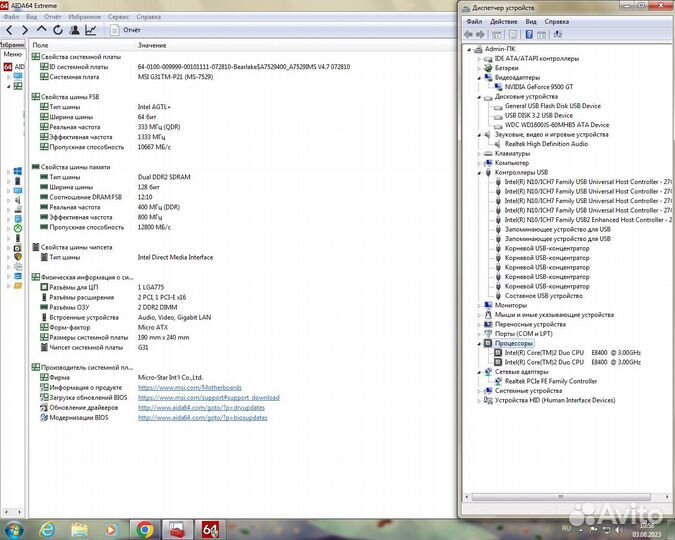675x540 pixels.
Task: Collapse the Процессоры node
Action: pyautogui.click(x=479, y=344)
